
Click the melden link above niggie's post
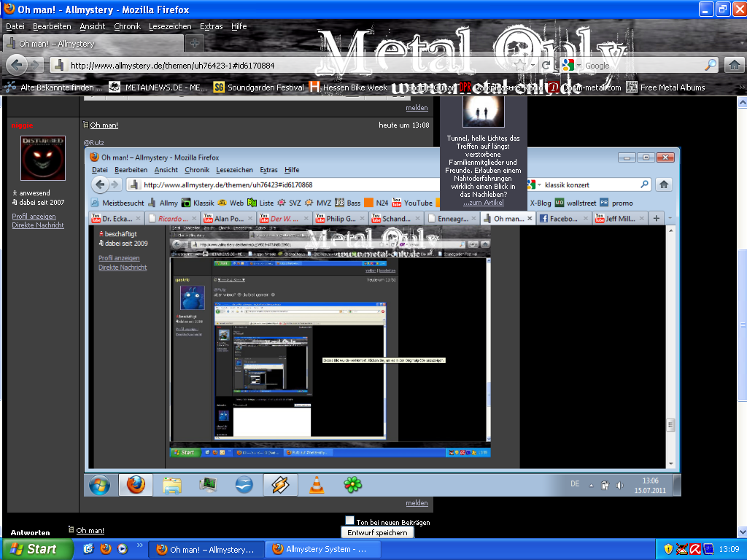[417, 108]
